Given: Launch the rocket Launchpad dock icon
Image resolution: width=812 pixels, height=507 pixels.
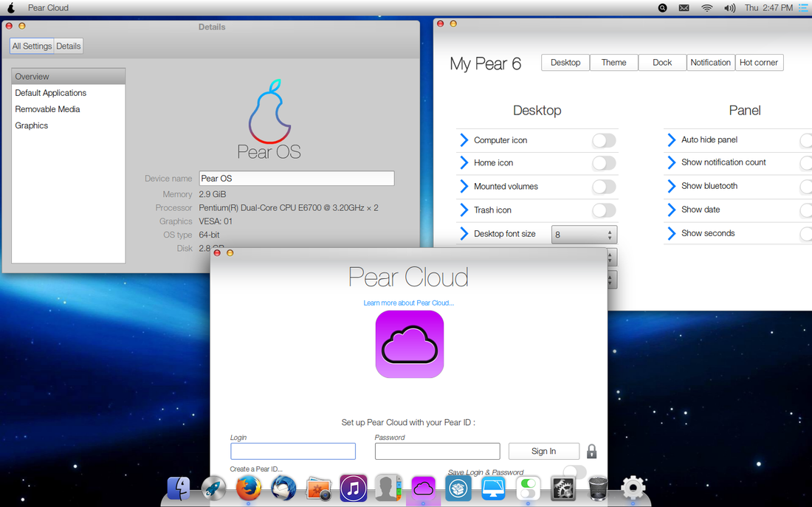Looking at the screenshot, I should pos(213,489).
